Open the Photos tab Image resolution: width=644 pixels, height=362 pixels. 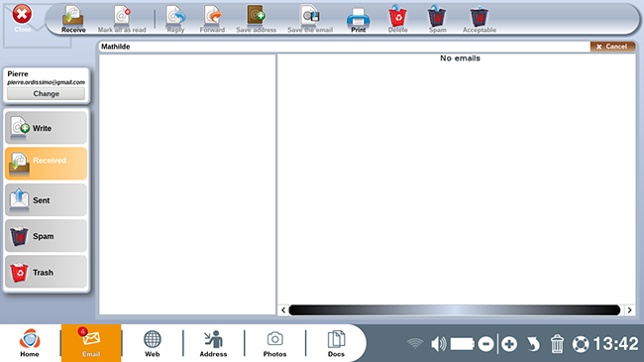tap(274, 343)
